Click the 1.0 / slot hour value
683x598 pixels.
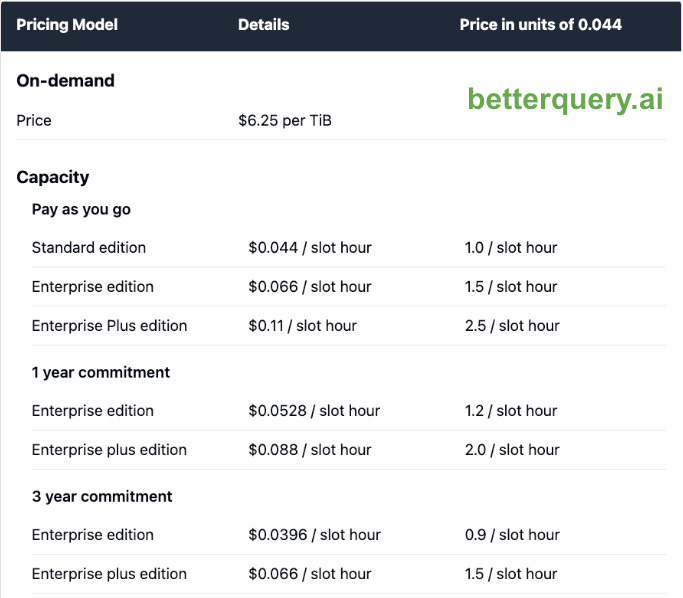[511, 247]
